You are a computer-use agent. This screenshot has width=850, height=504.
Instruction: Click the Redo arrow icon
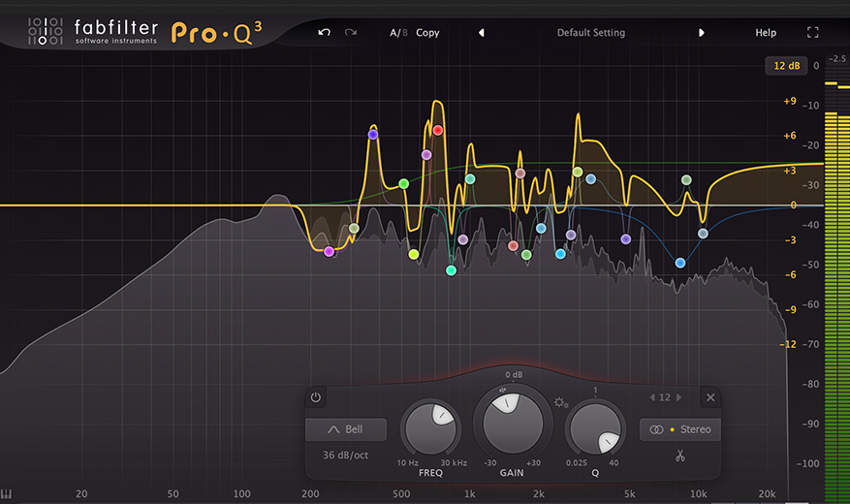351,33
